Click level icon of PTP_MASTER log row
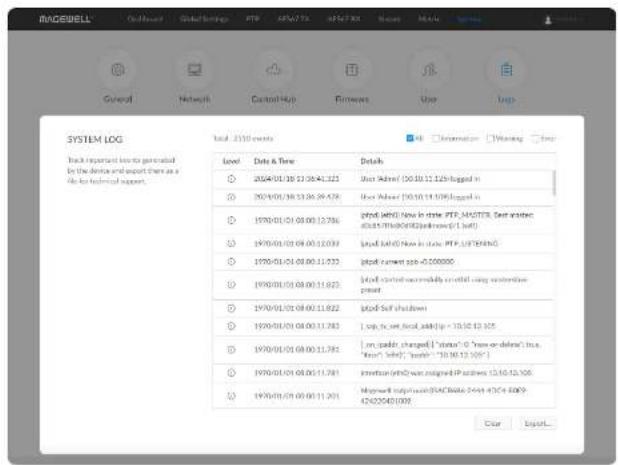 [x=231, y=220]
